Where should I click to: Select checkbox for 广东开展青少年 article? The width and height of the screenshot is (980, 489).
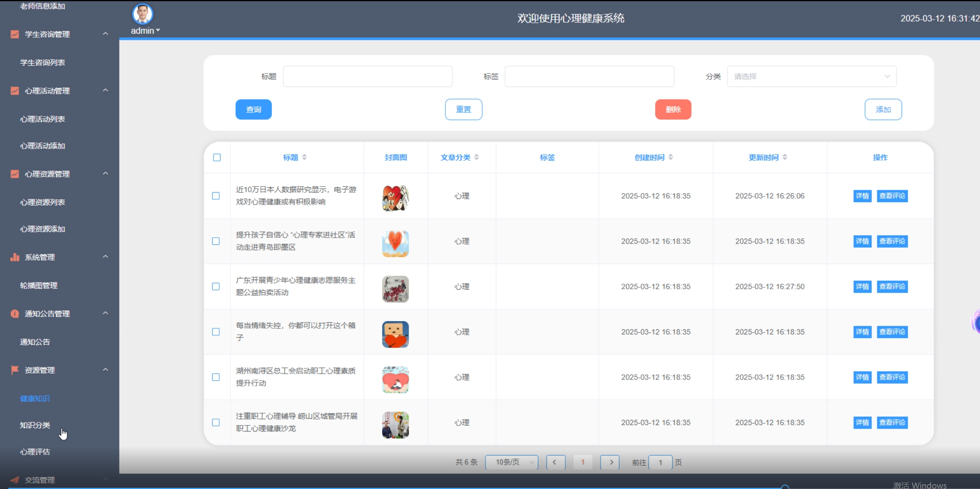216,286
